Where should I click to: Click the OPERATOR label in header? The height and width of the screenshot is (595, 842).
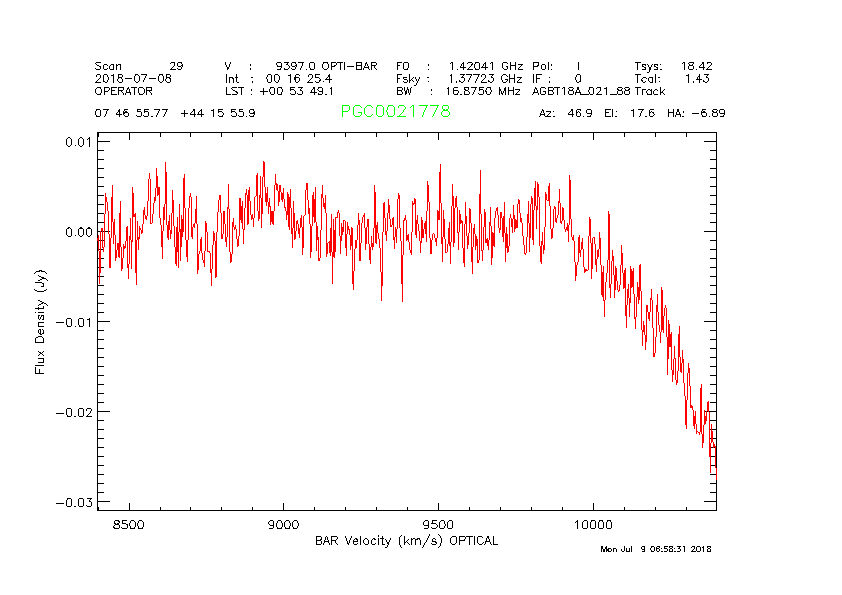point(124,90)
